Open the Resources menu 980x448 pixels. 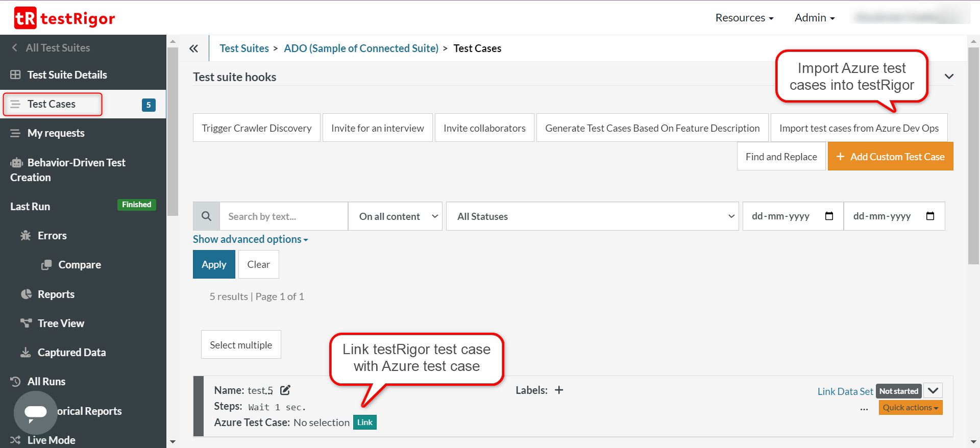tap(744, 18)
